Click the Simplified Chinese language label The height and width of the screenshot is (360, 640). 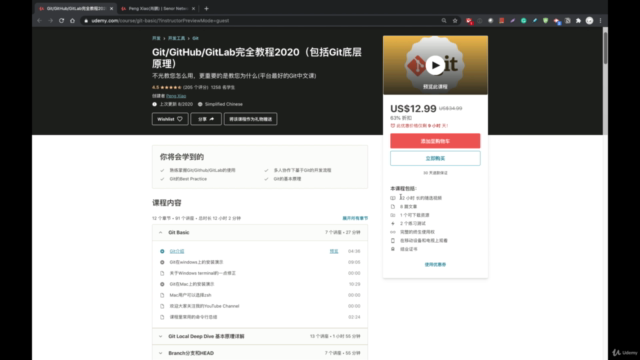[224, 104]
